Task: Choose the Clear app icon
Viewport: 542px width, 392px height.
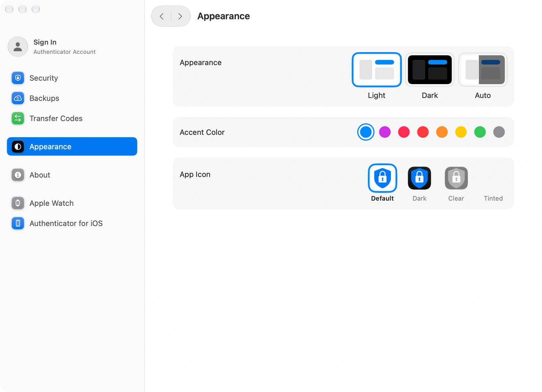Action: click(x=456, y=178)
